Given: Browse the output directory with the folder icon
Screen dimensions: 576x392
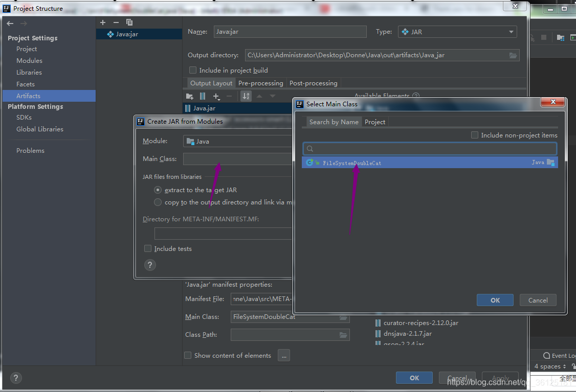Looking at the screenshot, I should click(513, 55).
